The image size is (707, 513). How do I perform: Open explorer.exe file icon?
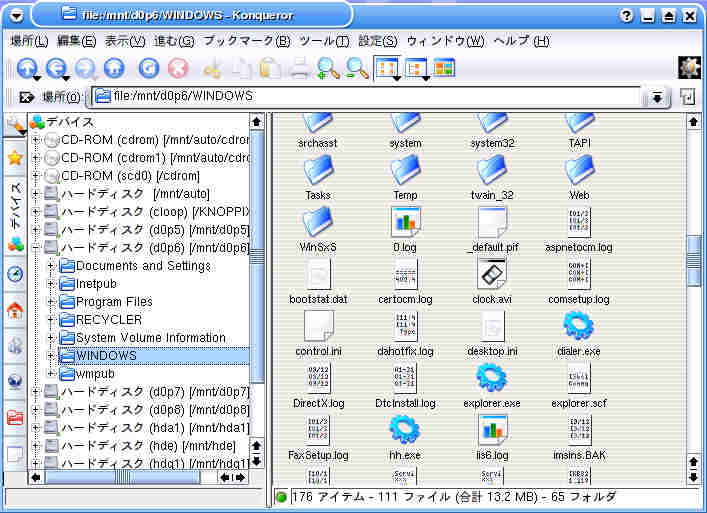491,386
